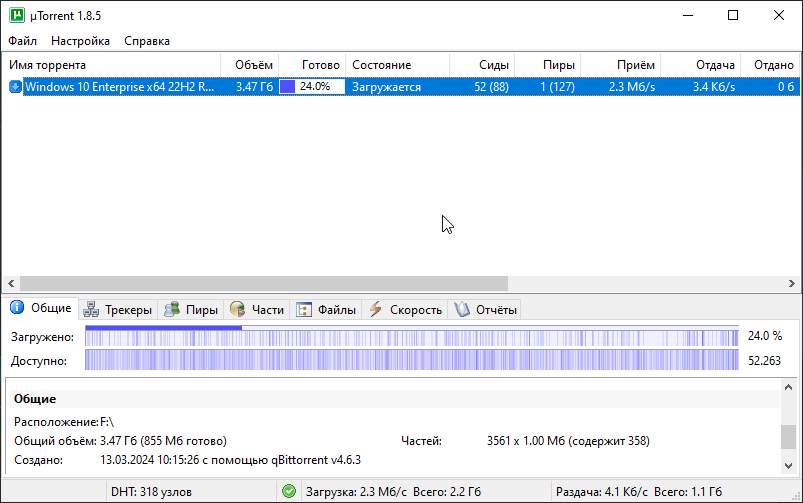Switch to the Скорость tab
The height and width of the screenshot is (503, 803).
tap(405, 310)
